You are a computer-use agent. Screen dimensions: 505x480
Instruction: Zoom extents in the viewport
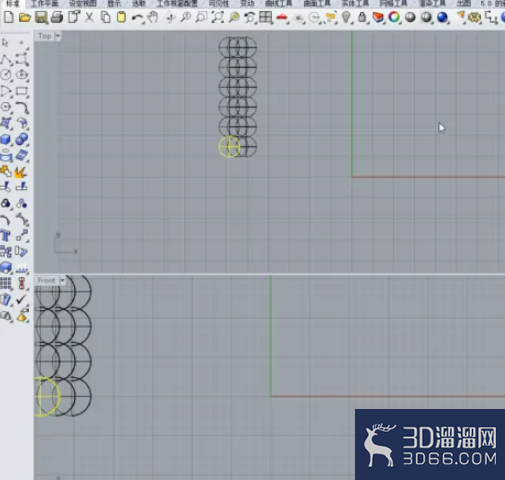217,17
